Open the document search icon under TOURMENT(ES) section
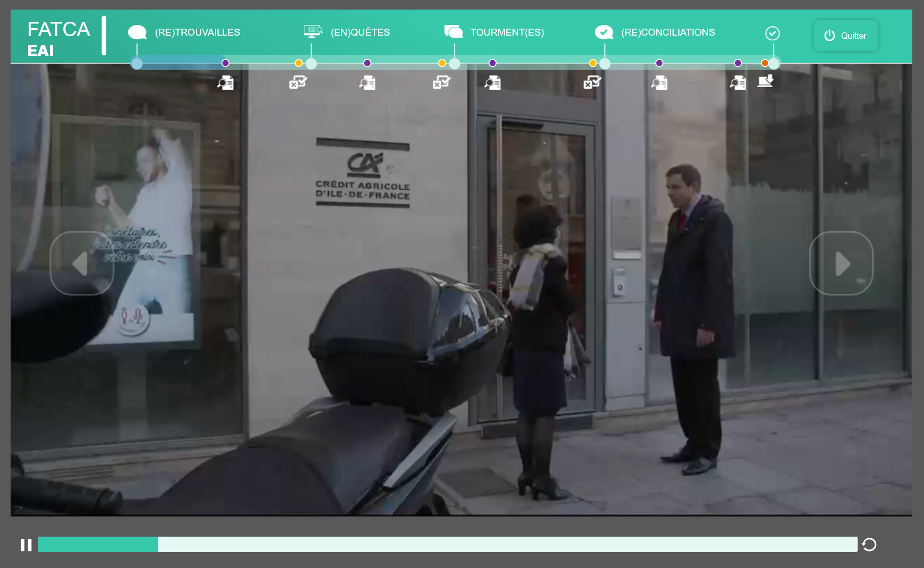 [x=493, y=82]
